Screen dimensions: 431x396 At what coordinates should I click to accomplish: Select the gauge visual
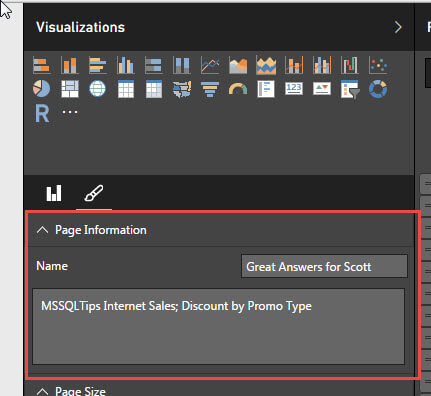(x=238, y=89)
